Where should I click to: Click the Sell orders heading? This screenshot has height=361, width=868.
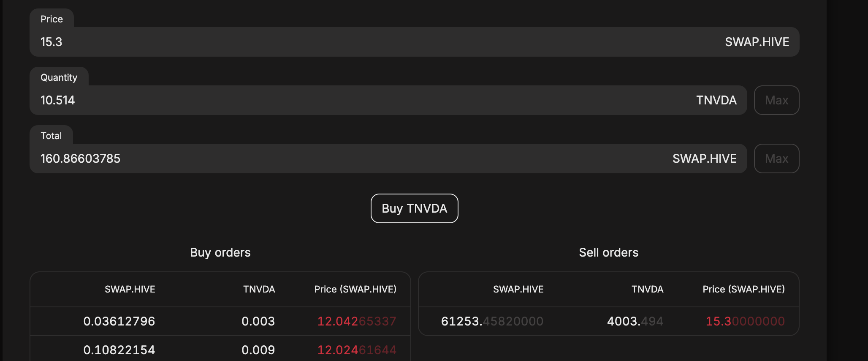pos(608,252)
